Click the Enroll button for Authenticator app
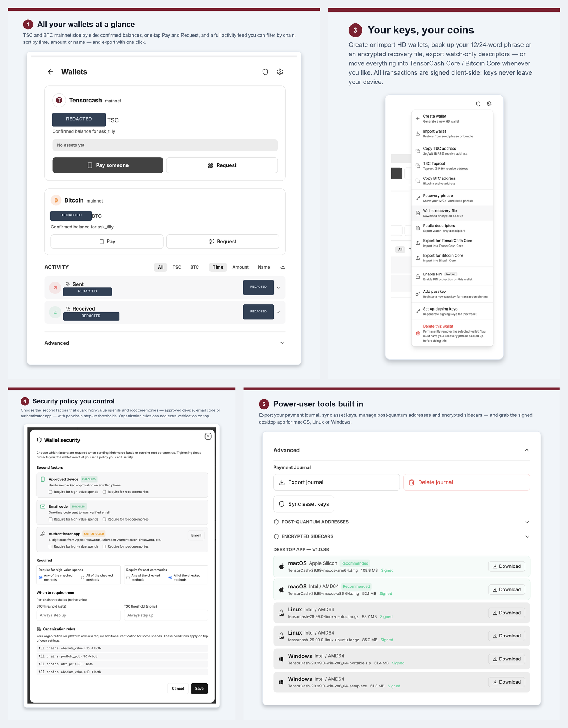The height and width of the screenshot is (728, 568). [196, 535]
